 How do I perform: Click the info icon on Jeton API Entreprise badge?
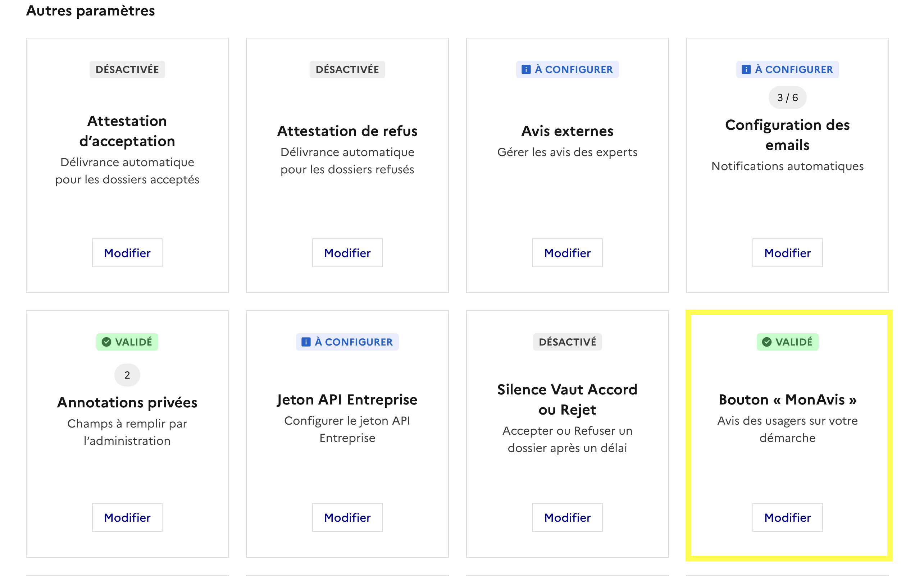306,342
